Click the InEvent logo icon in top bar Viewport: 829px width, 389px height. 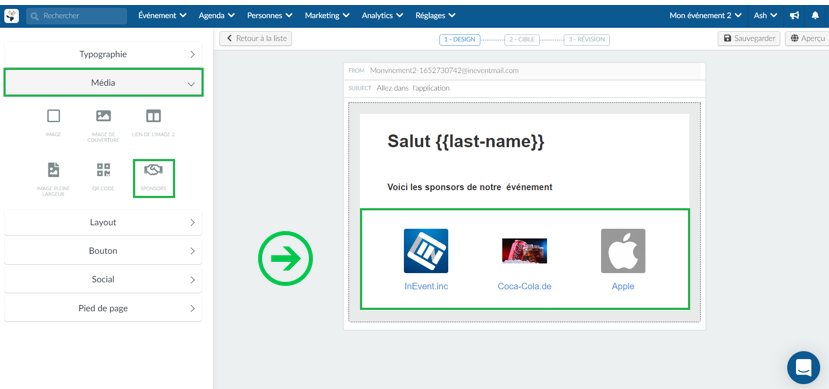click(12, 16)
